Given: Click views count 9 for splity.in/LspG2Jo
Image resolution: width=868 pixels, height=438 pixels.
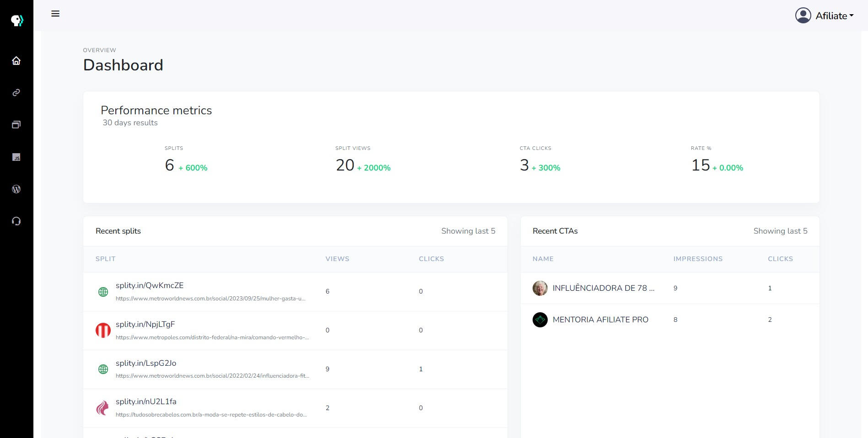Looking at the screenshot, I should pos(327,369).
